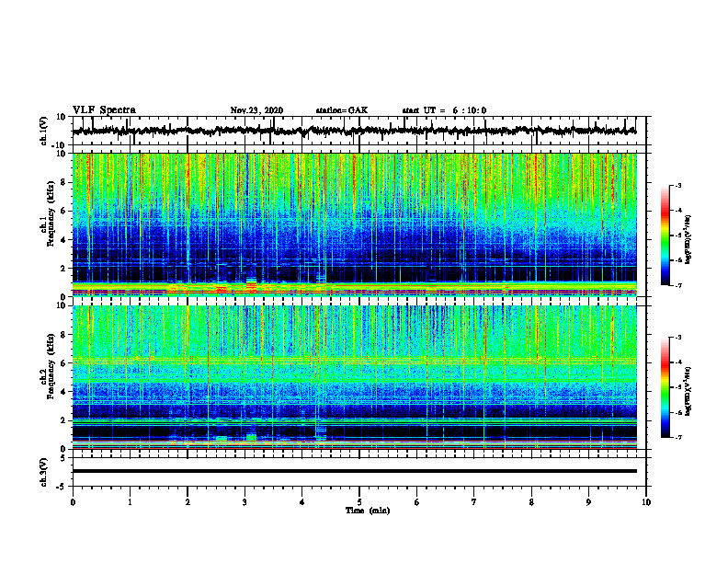Select the date text "Nov.23, 2020"
The image size is (728, 563).
pyautogui.click(x=256, y=110)
